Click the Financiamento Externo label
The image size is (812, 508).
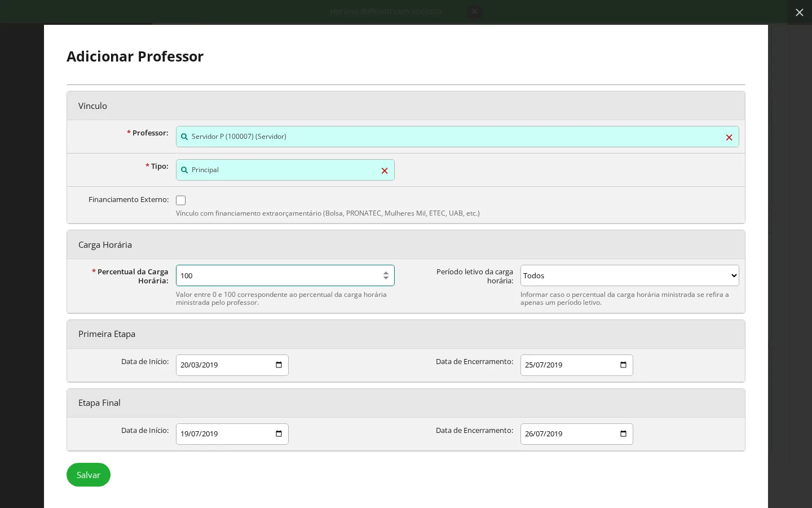click(x=129, y=200)
